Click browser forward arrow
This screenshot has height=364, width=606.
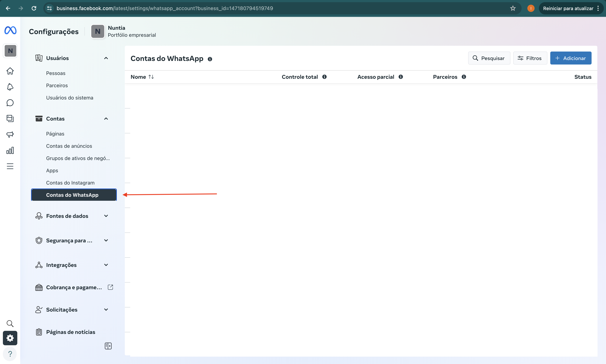pos(21,8)
